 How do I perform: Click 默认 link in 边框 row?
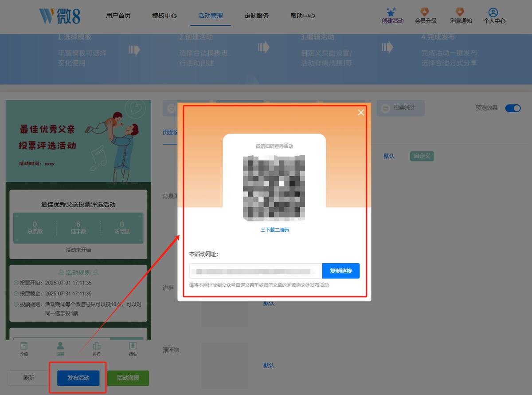click(x=269, y=304)
